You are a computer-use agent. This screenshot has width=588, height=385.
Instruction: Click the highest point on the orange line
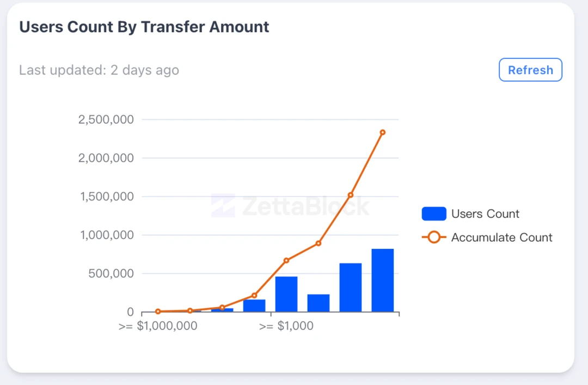pyautogui.click(x=383, y=132)
